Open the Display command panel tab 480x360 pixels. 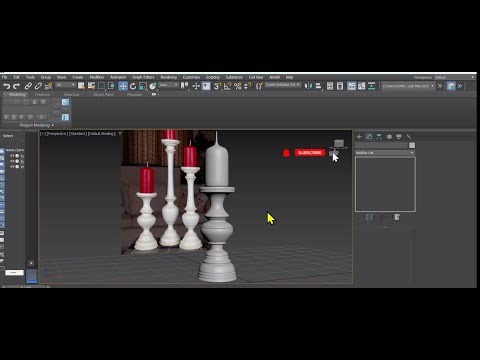[399, 137]
